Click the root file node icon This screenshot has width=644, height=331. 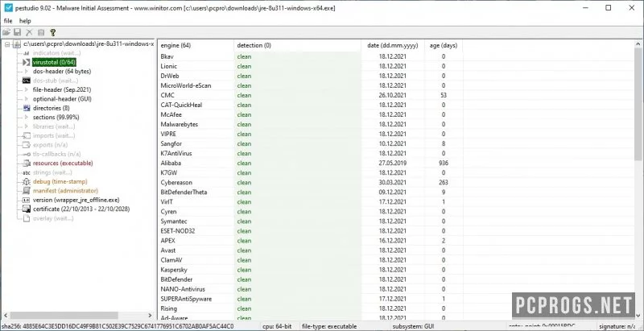[17, 44]
